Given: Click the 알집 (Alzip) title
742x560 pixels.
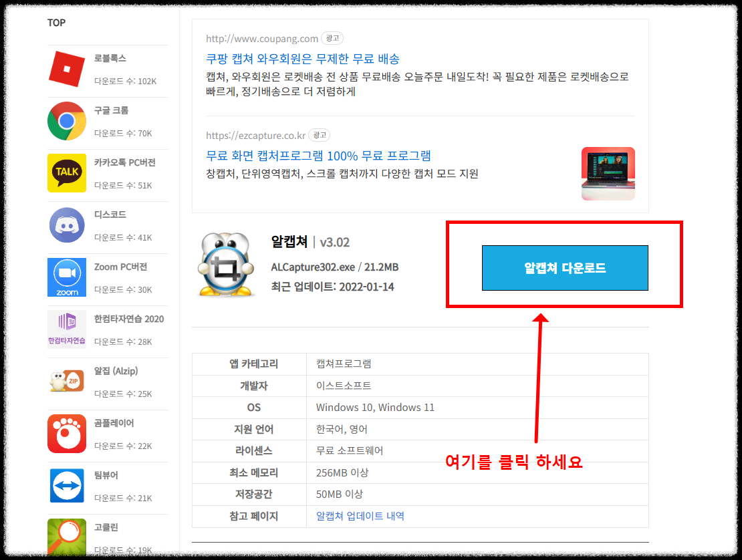Looking at the screenshot, I should click(116, 371).
